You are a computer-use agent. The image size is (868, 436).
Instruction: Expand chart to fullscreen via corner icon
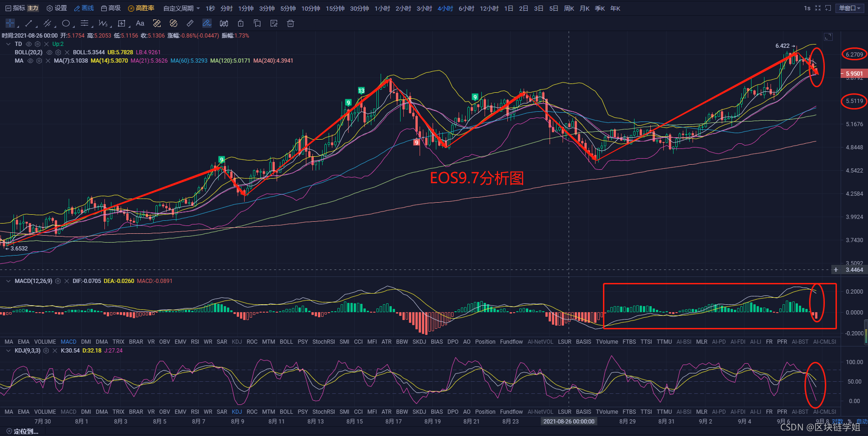tap(828, 37)
